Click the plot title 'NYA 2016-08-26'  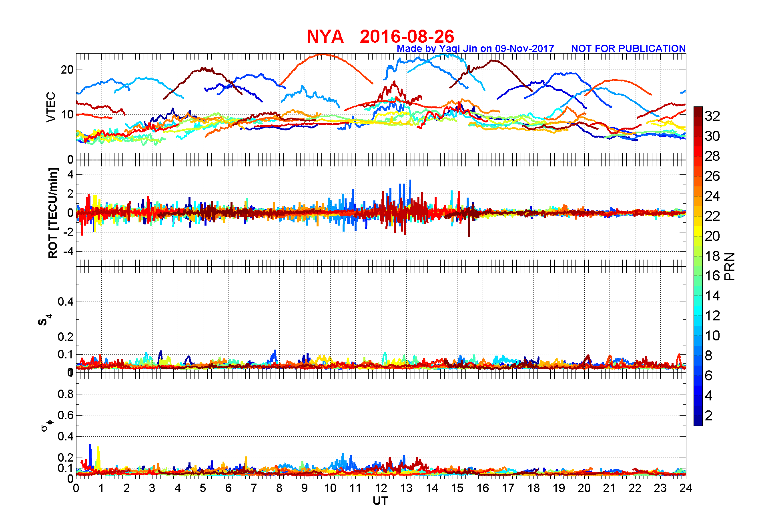pyautogui.click(x=380, y=36)
